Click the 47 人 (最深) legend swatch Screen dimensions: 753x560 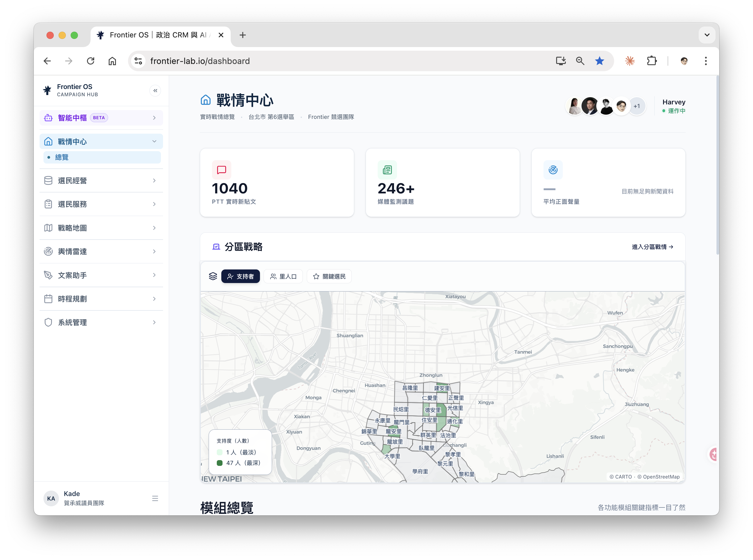click(x=219, y=463)
